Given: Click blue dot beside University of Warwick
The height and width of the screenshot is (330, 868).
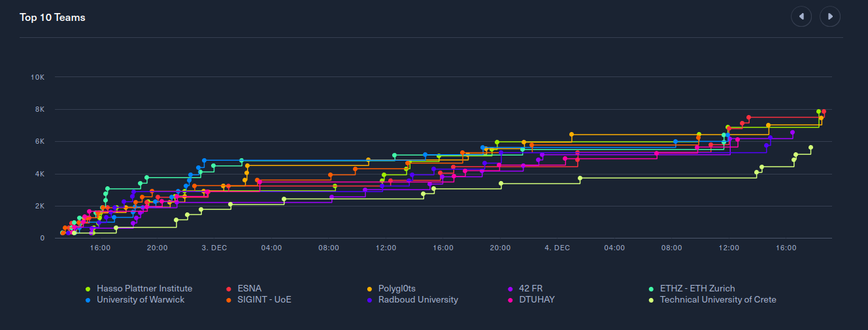Looking at the screenshot, I should (x=88, y=301).
